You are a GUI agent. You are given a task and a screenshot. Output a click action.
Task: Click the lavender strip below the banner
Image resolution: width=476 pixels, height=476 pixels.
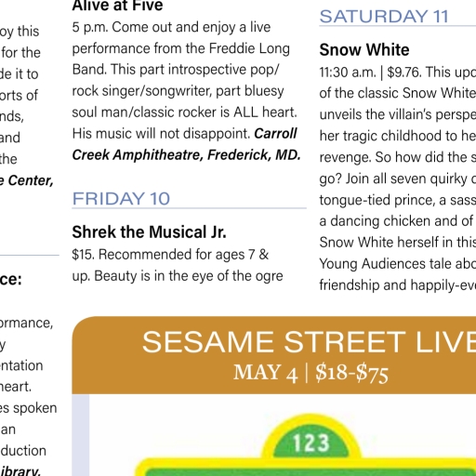click(81, 435)
